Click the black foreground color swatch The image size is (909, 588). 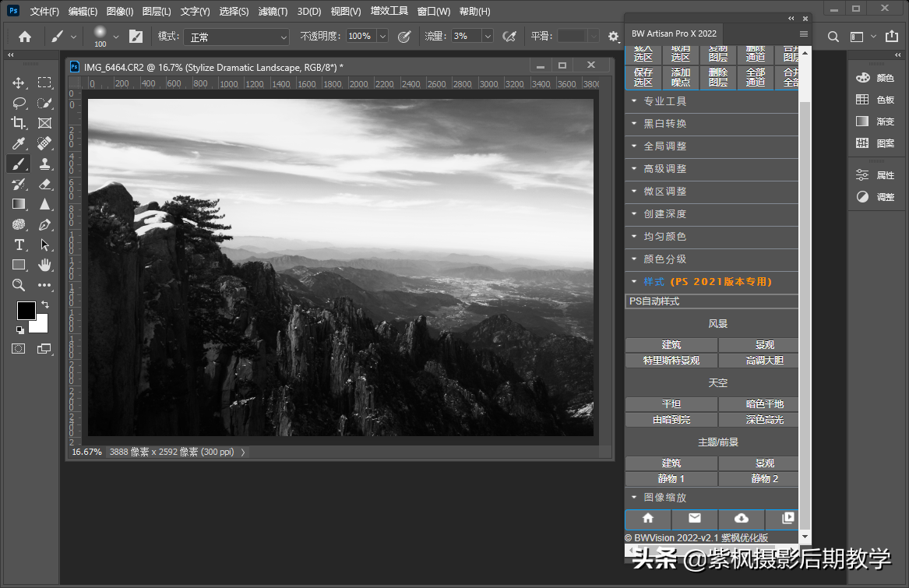26,310
